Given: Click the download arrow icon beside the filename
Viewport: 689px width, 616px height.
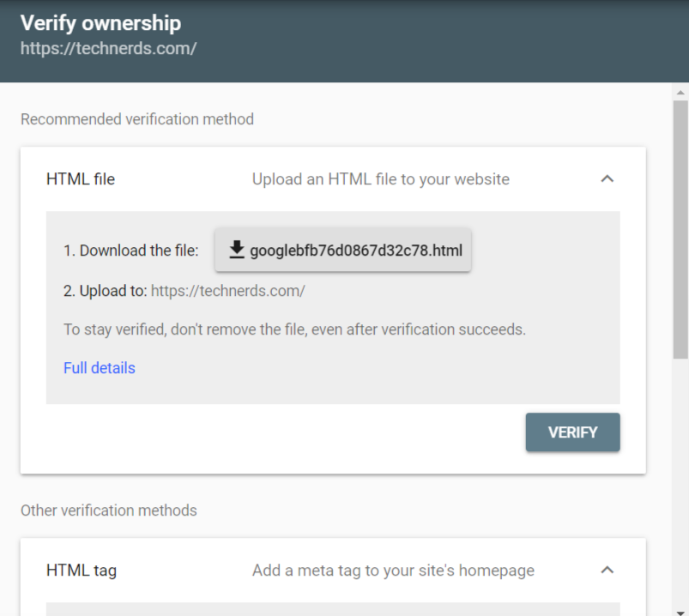Looking at the screenshot, I should pyautogui.click(x=237, y=250).
